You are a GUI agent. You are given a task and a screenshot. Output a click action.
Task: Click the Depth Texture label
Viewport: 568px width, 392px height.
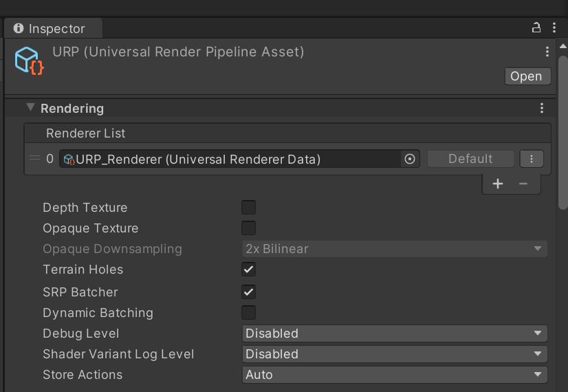tap(85, 208)
